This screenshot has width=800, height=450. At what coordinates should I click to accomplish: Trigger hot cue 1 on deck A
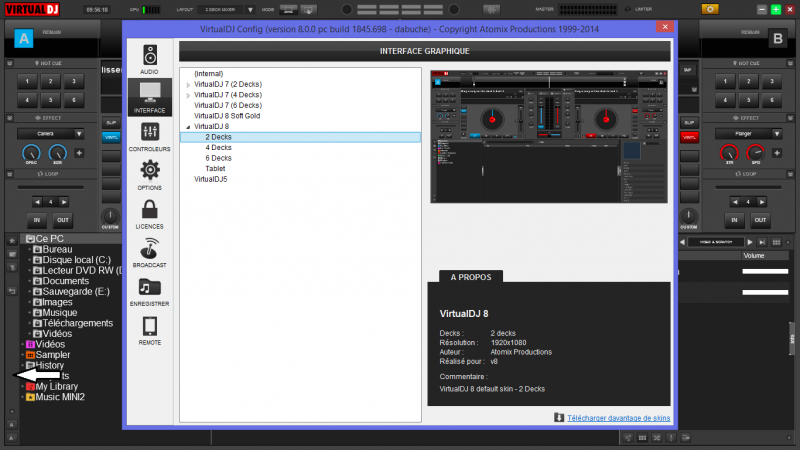[x=27, y=81]
